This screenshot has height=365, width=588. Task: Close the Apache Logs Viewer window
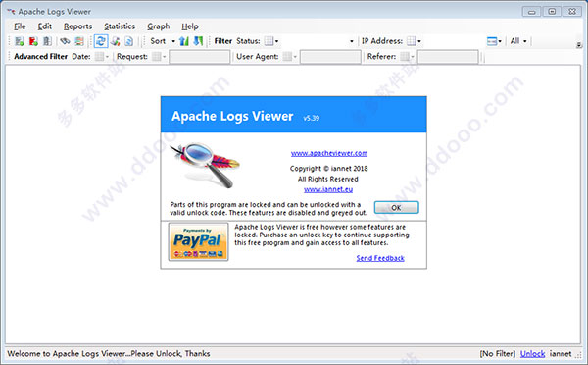[572, 12]
